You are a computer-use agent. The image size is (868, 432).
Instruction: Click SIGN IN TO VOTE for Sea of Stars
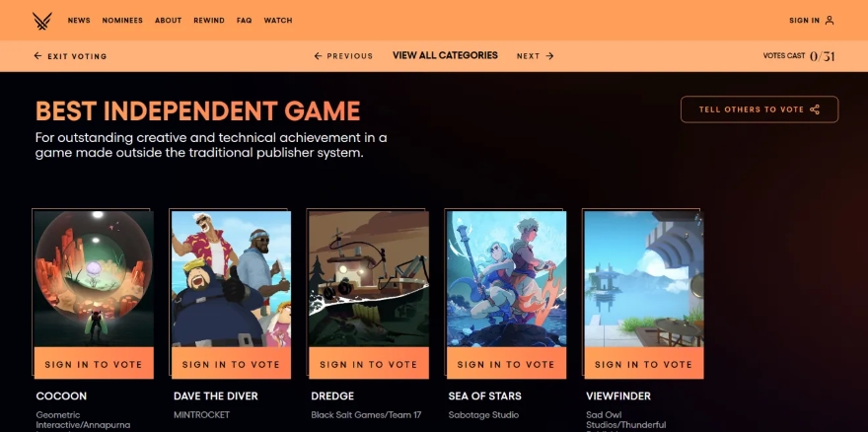506,364
